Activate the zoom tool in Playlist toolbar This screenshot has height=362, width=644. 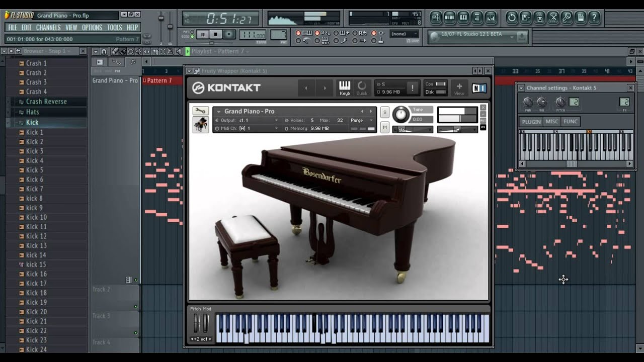(171, 51)
